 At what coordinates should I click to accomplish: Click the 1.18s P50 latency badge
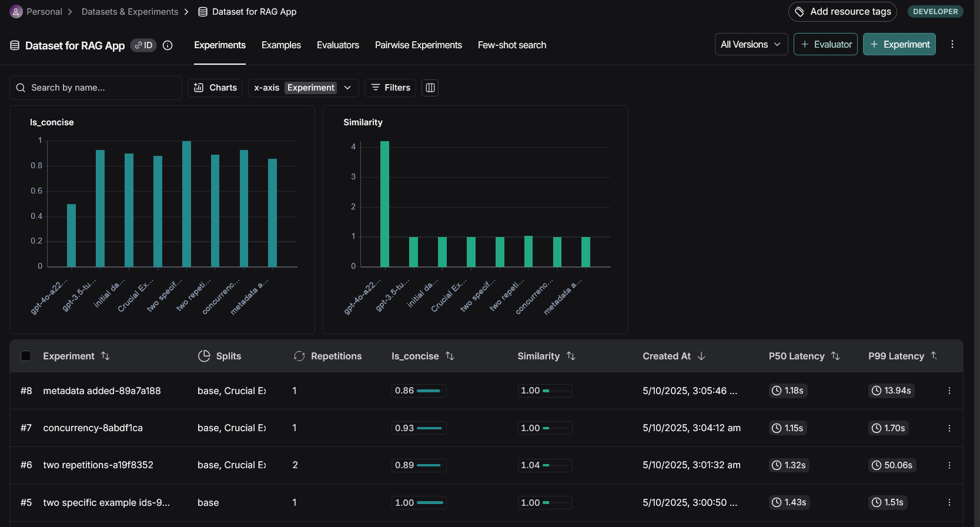[788, 391]
